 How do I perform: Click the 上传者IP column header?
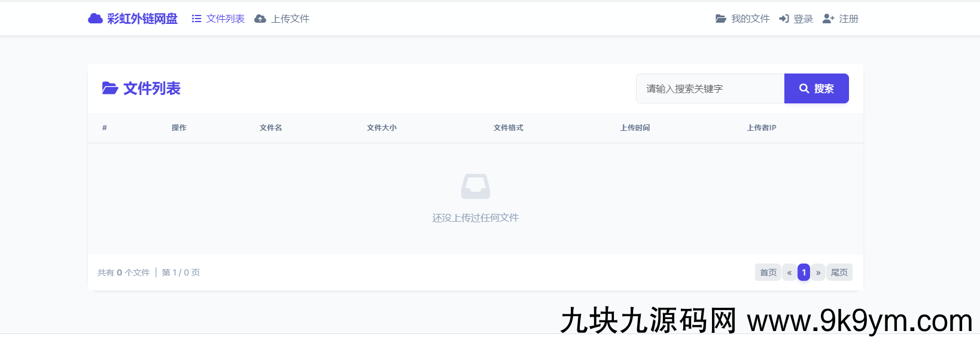click(761, 128)
